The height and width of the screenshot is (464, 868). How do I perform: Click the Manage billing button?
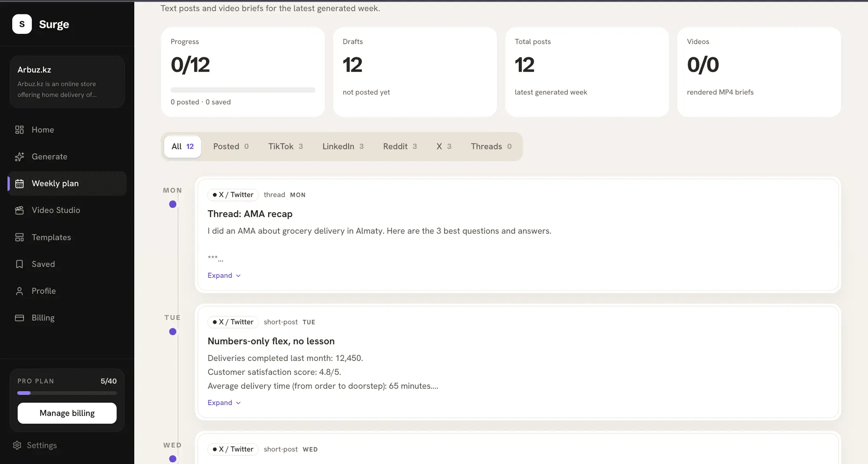coord(67,413)
